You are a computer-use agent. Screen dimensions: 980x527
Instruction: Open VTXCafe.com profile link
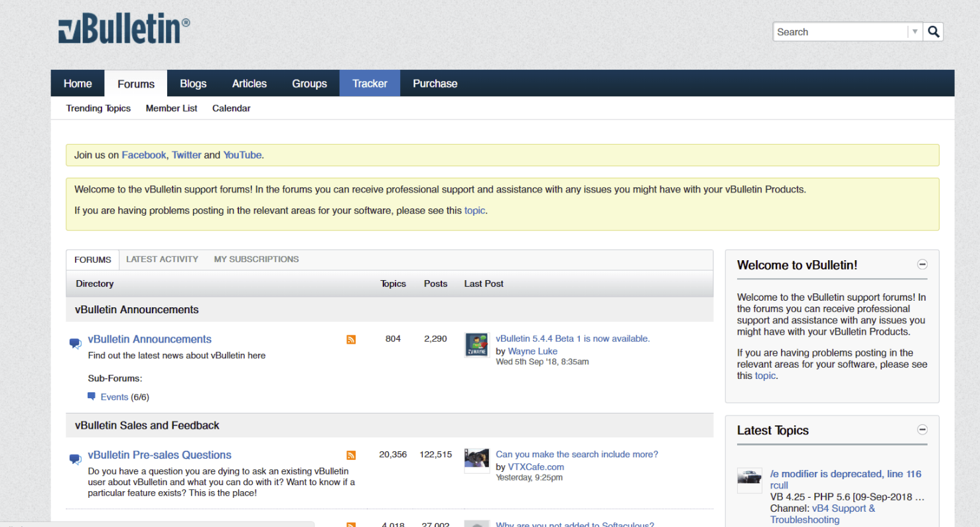536,467
